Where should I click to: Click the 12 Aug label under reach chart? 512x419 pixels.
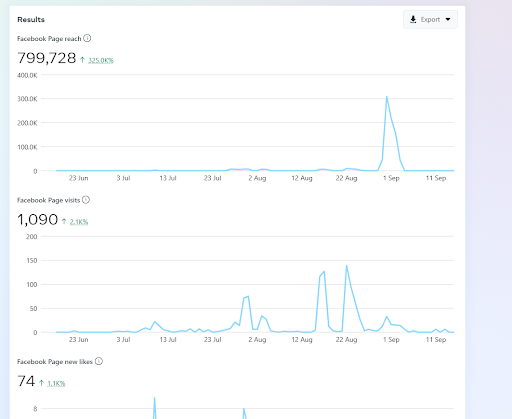tap(302, 178)
